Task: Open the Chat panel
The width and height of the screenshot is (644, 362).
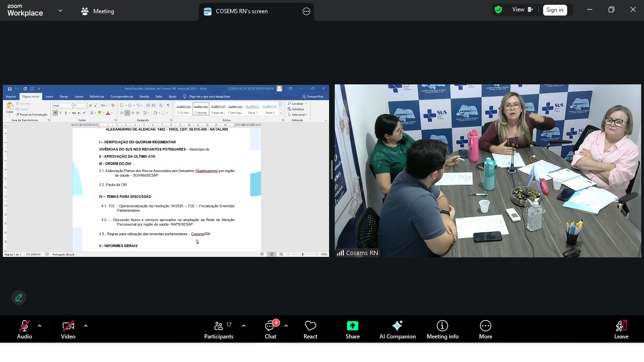Action: pyautogui.click(x=270, y=330)
